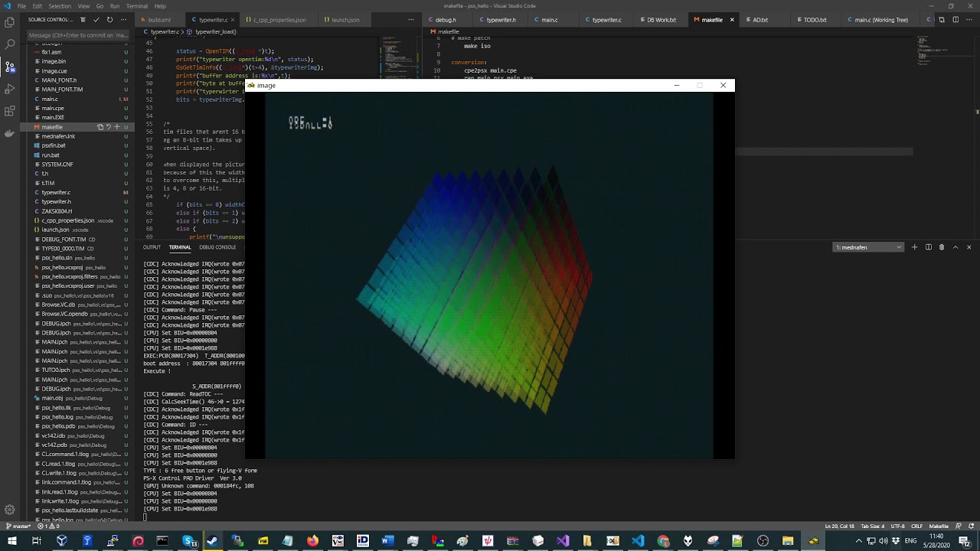The height and width of the screenshot is (551, 980).
Task: Click CRLF line ending status item
Action: [917, 526]
